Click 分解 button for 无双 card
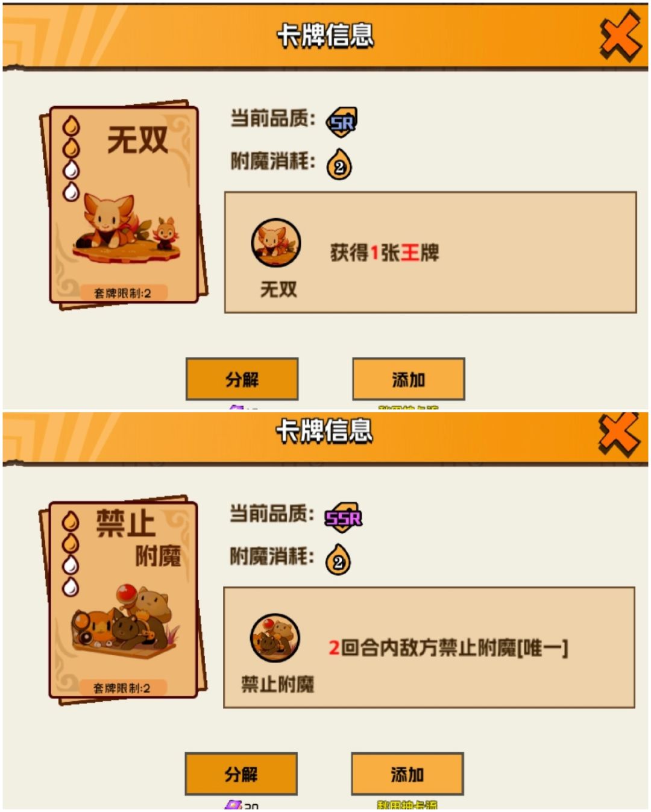Image resolution: width=651 pixels, height=812 pixels. coord(242,379)
